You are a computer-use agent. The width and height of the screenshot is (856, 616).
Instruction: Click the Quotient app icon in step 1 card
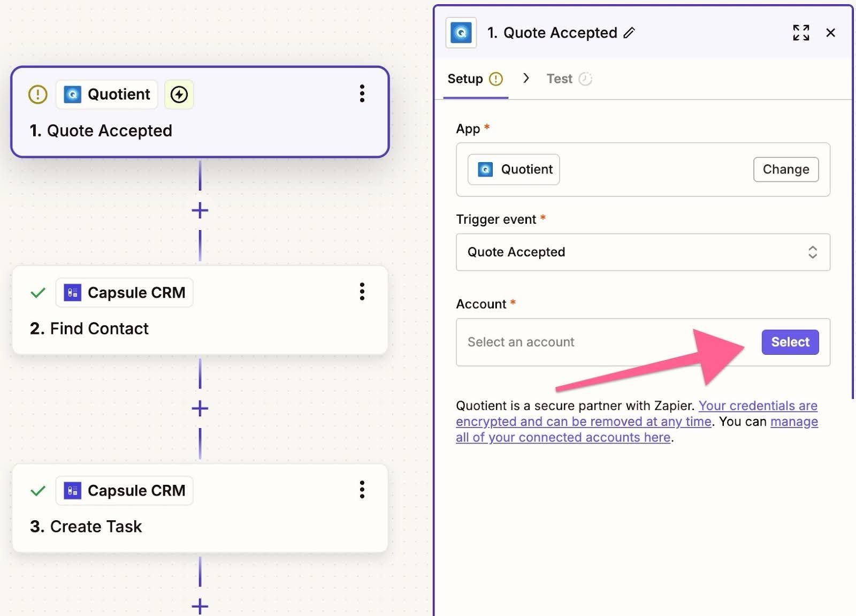[72, 95]
